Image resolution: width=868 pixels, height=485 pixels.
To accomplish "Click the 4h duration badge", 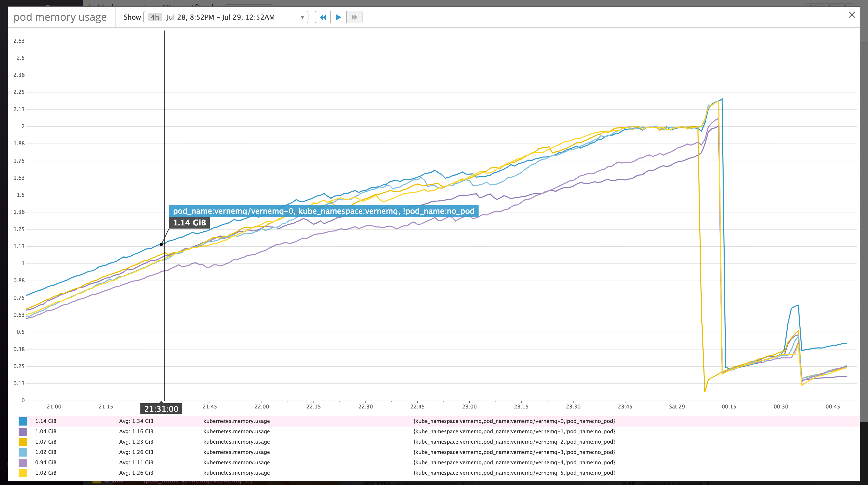I will pyautogui.click(x=155, y=17).
